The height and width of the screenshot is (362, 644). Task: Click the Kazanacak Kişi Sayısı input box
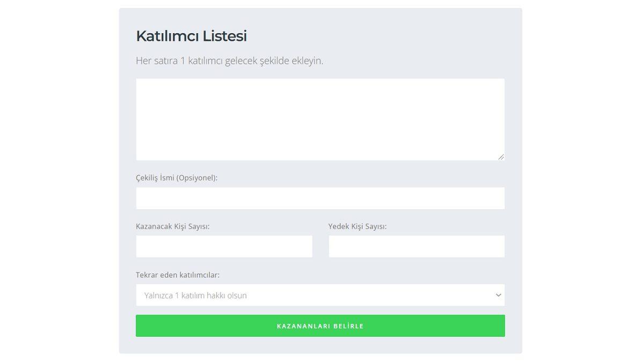pyautogui.click(x=224, y=246)
